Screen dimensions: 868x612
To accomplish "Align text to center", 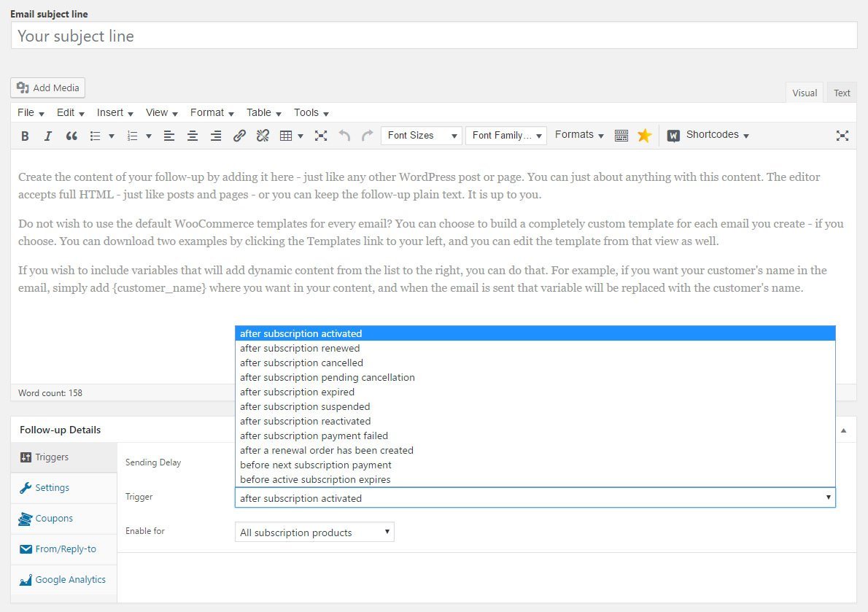I will [x=193, y=136].
